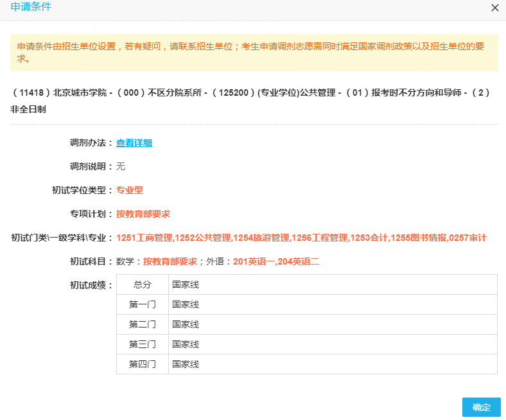The width and height of the screenshot is (506, 420).
Task: Click 按教育部要求 beside 专项计划
Action: [143, 214]
